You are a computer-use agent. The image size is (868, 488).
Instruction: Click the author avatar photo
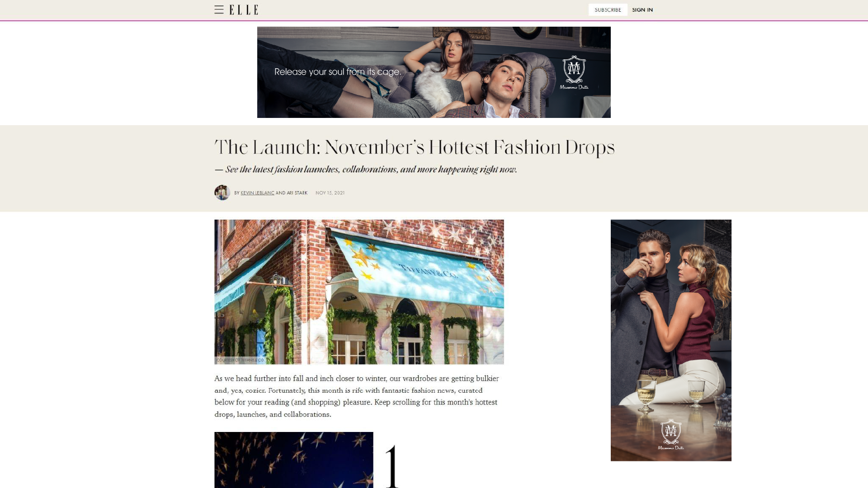click(x=222, y=192)
